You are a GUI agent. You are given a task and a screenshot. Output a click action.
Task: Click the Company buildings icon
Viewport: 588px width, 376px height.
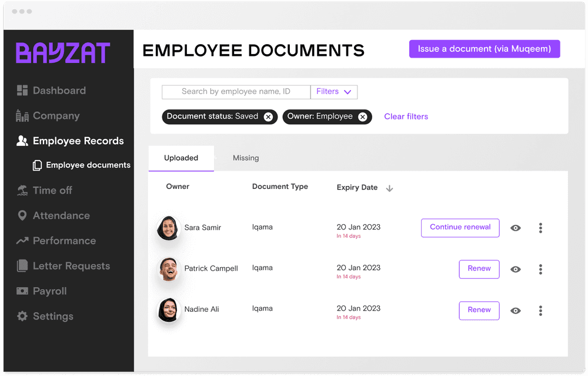pos(22,116)
